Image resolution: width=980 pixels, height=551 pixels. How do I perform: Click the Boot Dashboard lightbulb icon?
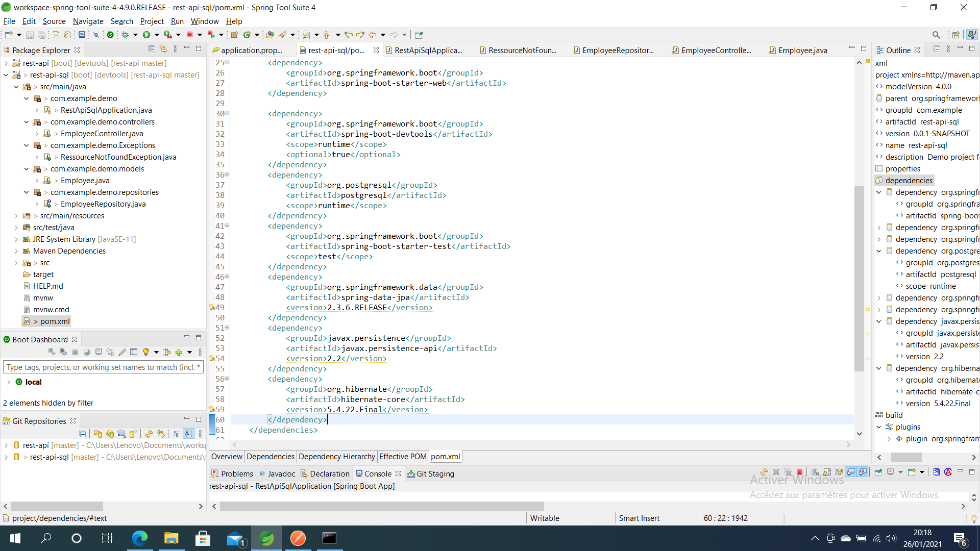(x=146, y=352)
